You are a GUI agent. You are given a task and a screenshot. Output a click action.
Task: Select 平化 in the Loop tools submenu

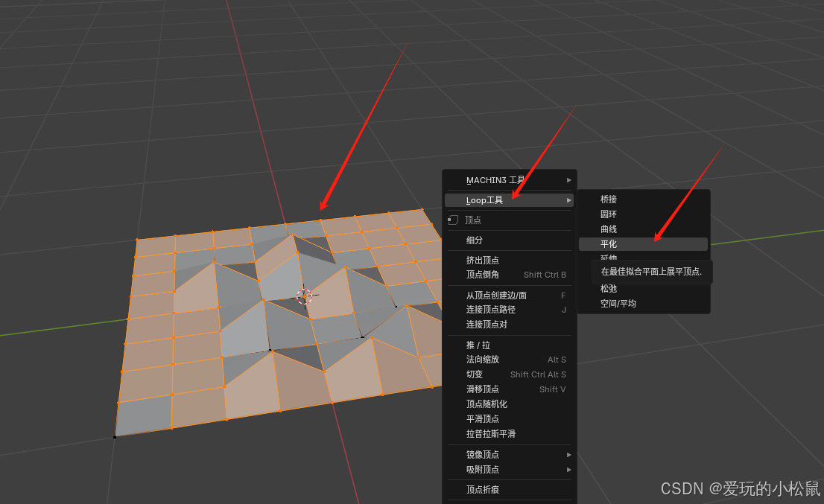pos(643,244)
